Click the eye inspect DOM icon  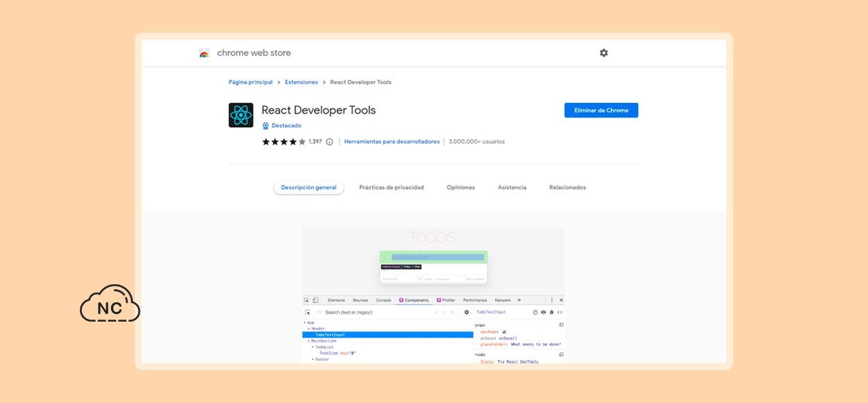544,313
